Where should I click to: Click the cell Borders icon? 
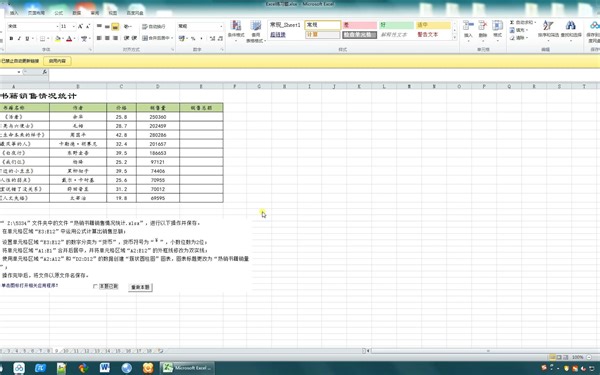tap(42, 39)
